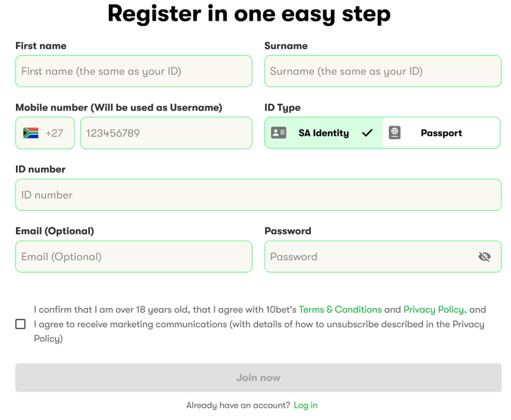Viewport: 511px width, 420px height.
Task: Click the ID number input field
Action: 258,195
